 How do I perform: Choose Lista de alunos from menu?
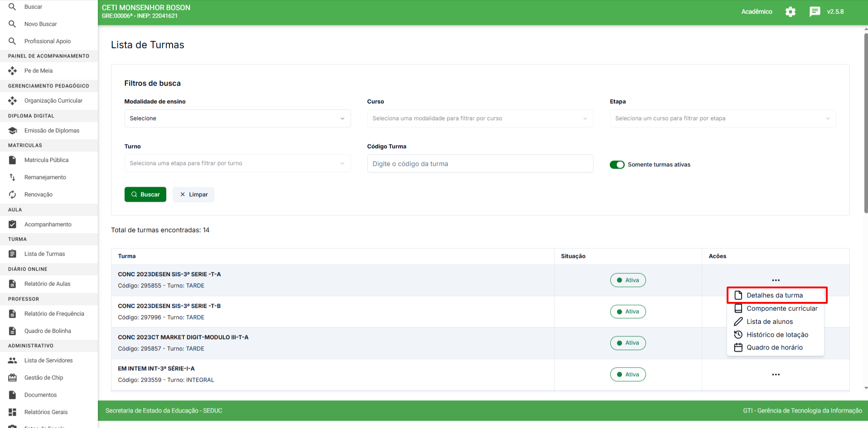pyautogui.click(x=769, y=321)
